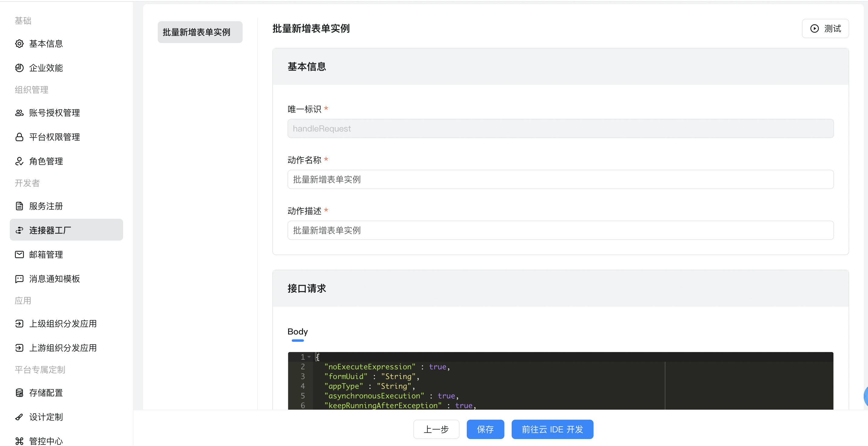Click the 测试 button

coord(825,28)
